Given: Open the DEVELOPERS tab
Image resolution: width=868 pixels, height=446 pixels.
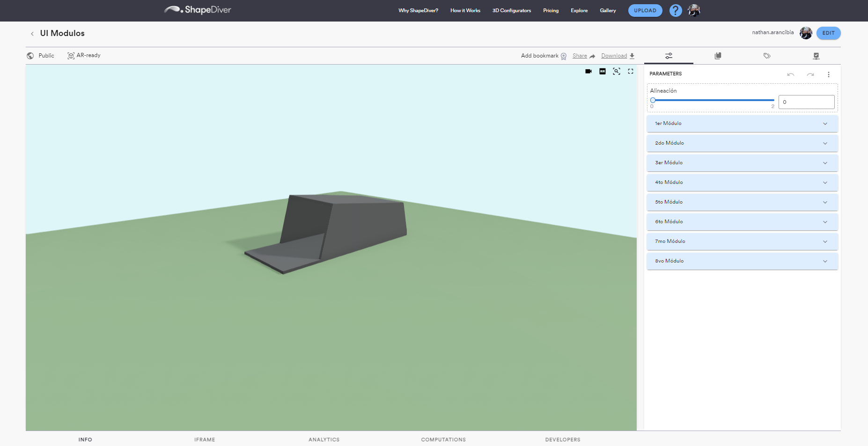Looking at the screenshot, I should [563, 439].
